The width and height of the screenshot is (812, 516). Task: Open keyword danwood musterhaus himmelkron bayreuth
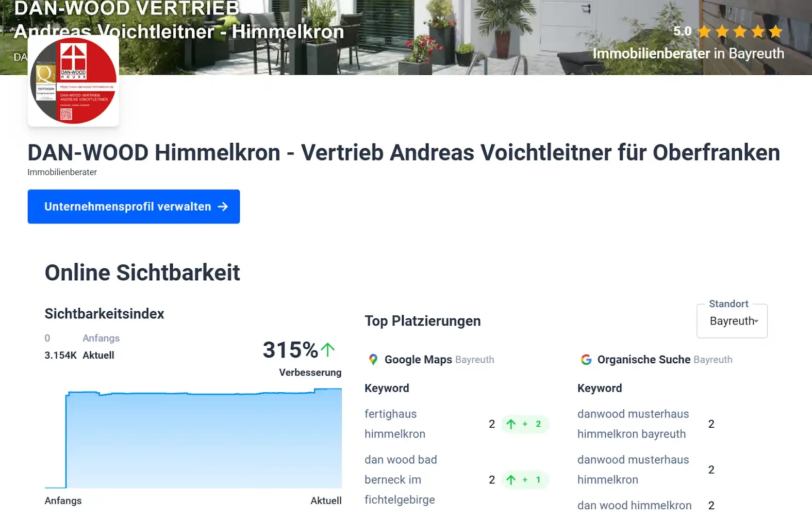633,424
